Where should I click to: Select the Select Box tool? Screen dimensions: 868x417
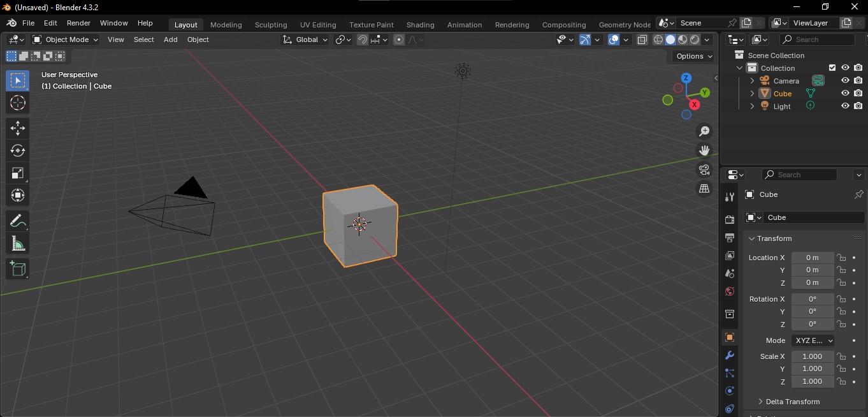(x=18, y=80)
